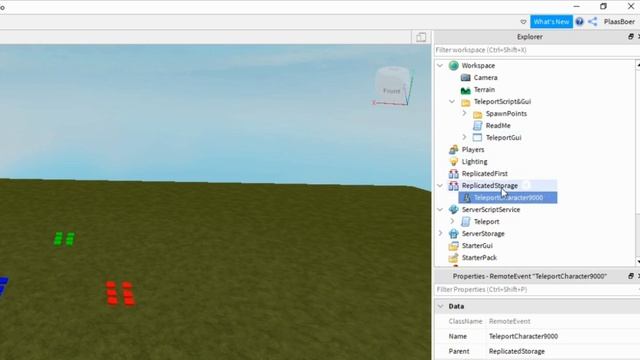Click the Explorer scrollbar up arrow
The image size is (640, 360).
tap(638, 65)
